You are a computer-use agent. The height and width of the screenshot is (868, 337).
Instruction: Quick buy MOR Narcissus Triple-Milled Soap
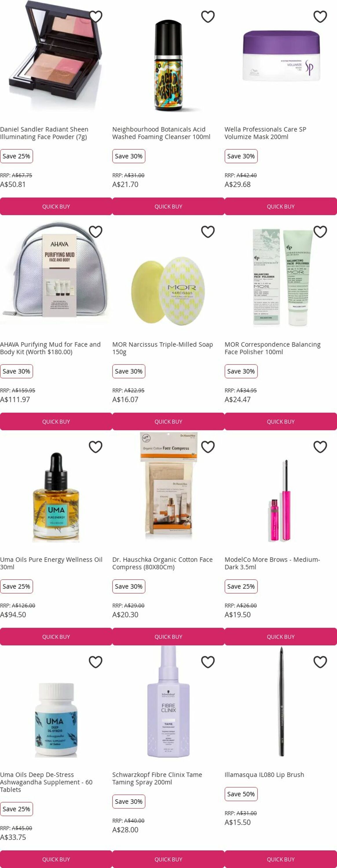168,421
